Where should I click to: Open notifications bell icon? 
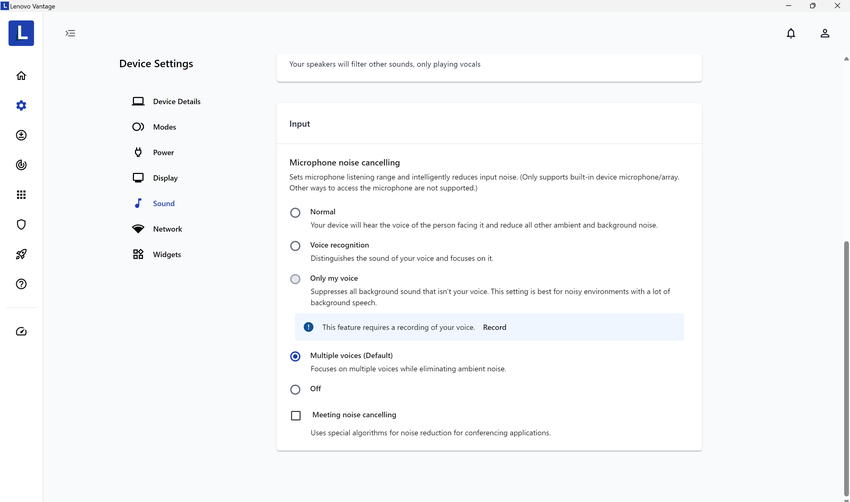tap(791, 33)
